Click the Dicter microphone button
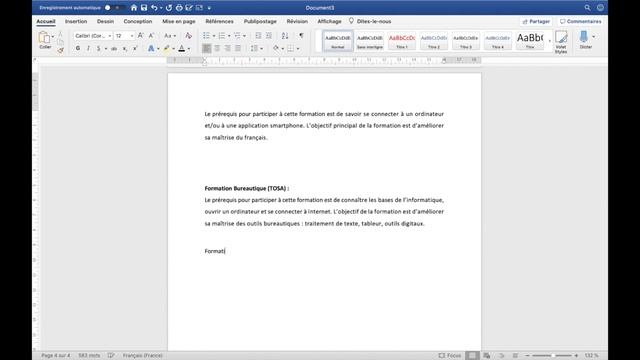640x360 pixels. point(585,40)
